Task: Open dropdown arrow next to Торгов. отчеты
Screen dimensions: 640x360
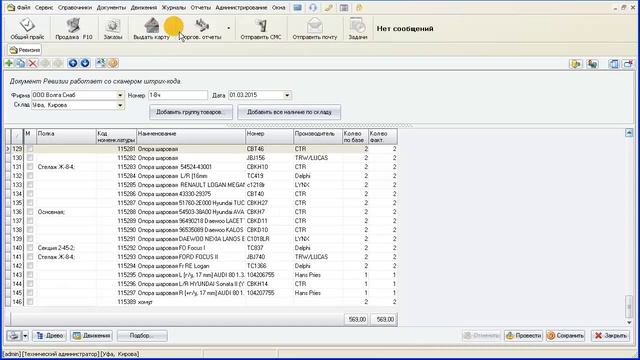Action: coord(229,28)
